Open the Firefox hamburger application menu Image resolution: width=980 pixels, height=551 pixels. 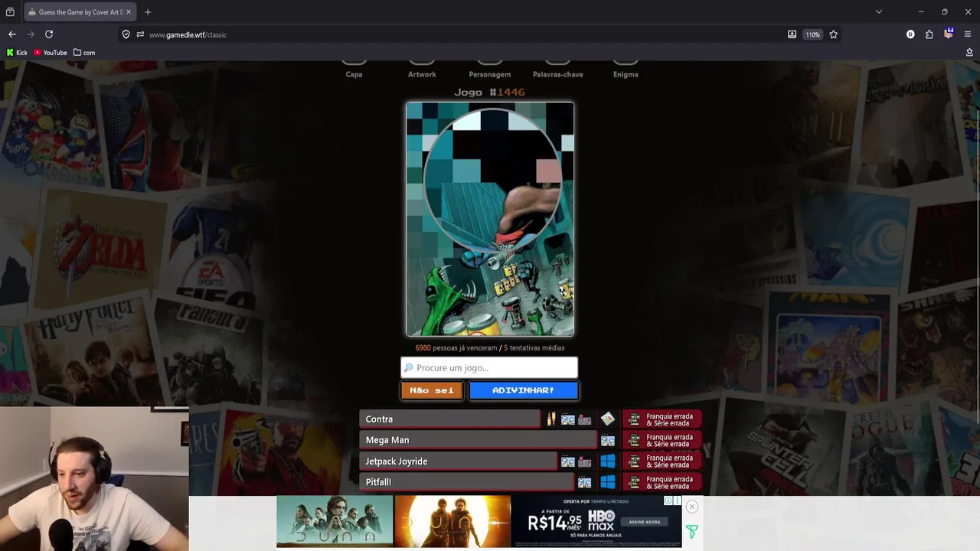point(968,34)
